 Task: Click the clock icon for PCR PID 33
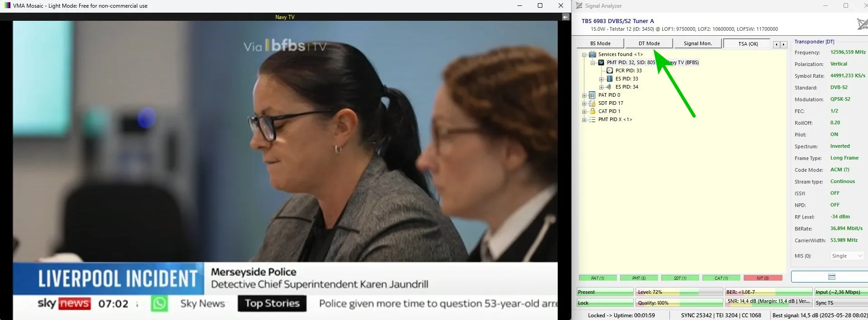pos(610,71)
